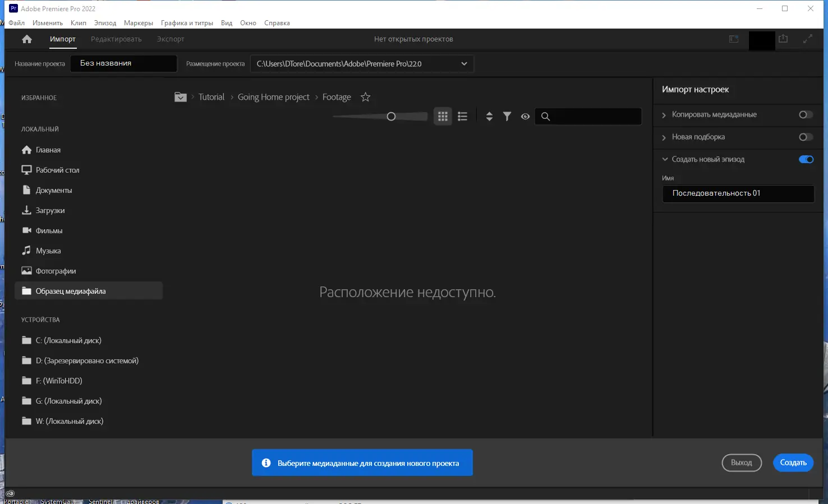
Task: Click the sort order arrows icon
Action: click(x=489, y=117)
